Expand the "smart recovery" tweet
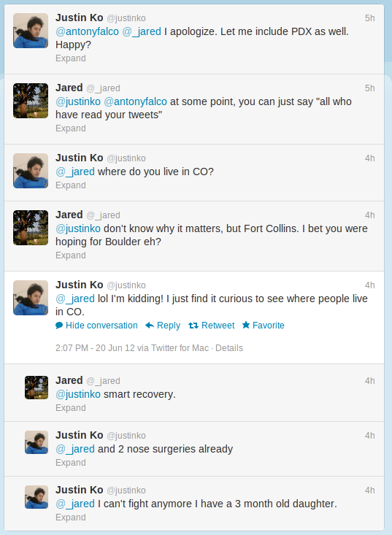Viewport: 392px width, 535px height. [71, 408]
